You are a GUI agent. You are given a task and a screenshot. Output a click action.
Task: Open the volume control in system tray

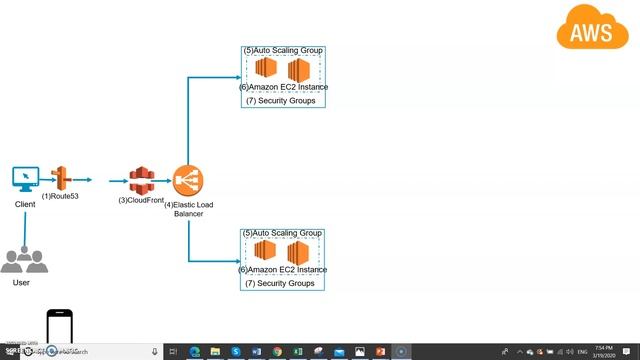coord(570,351)
